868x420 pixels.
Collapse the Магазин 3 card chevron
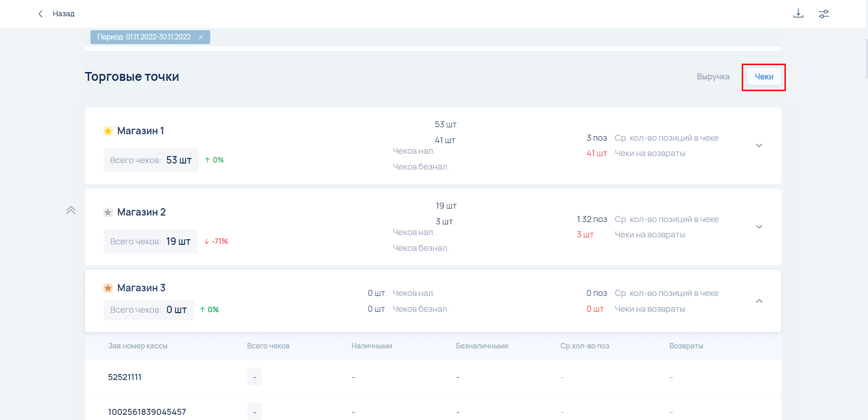tap(759, 301)
